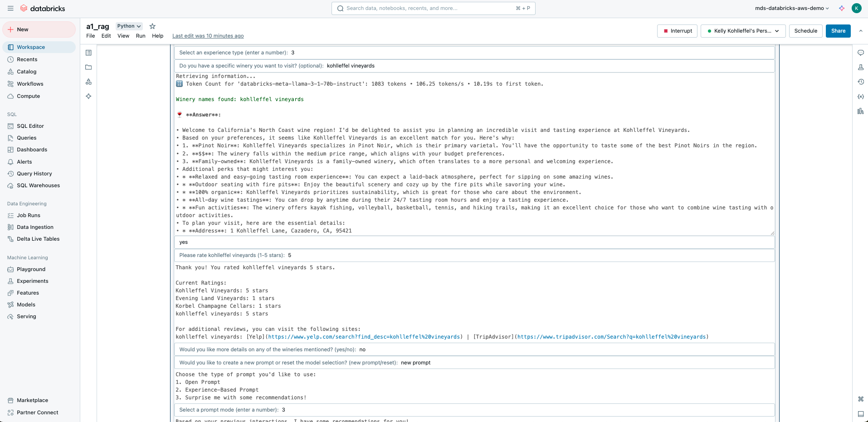
Task: Click the blue Share button
Action: (x=838, y=31)
